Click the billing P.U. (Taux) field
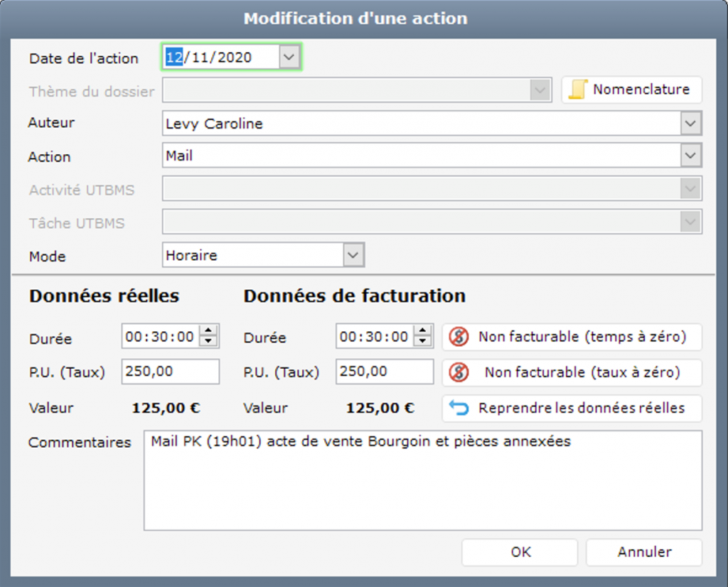The height and width of the screenshot is (587, 728). tap(385, 372)
